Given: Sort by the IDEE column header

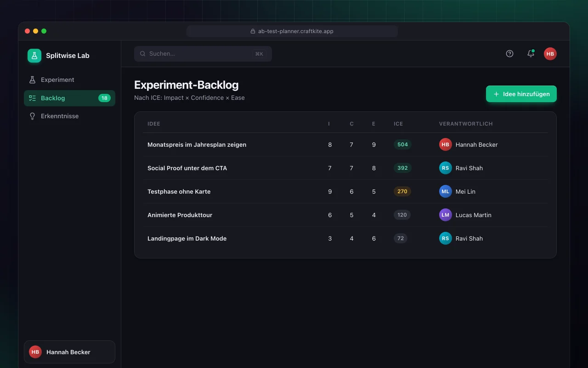Looking at the screenshot, I should pyautogui.click(x=154, y=124).
